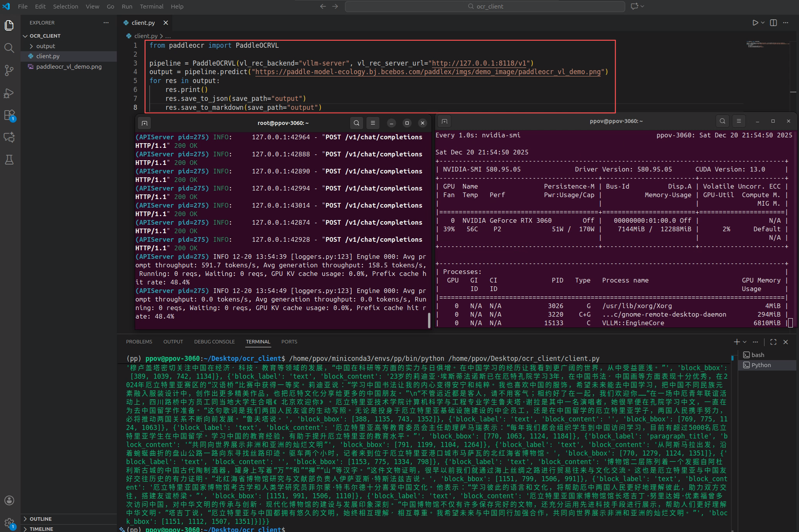Open Run and Debug view

coord(9,93)
